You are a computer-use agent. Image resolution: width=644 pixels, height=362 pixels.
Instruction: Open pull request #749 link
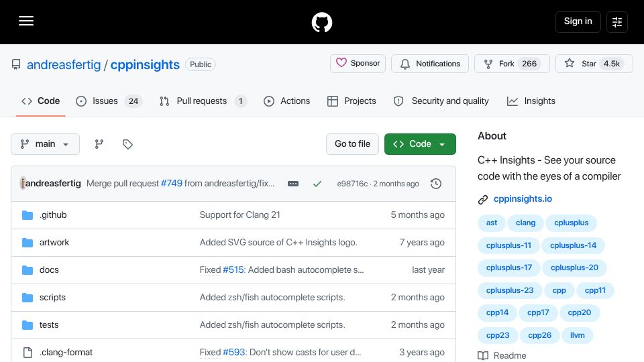coord(172,184)
